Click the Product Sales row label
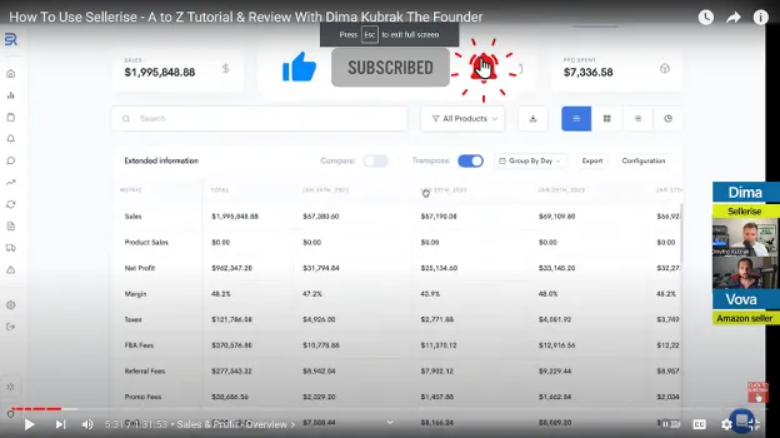Screen dimensions: 780x438 [146, 242]
